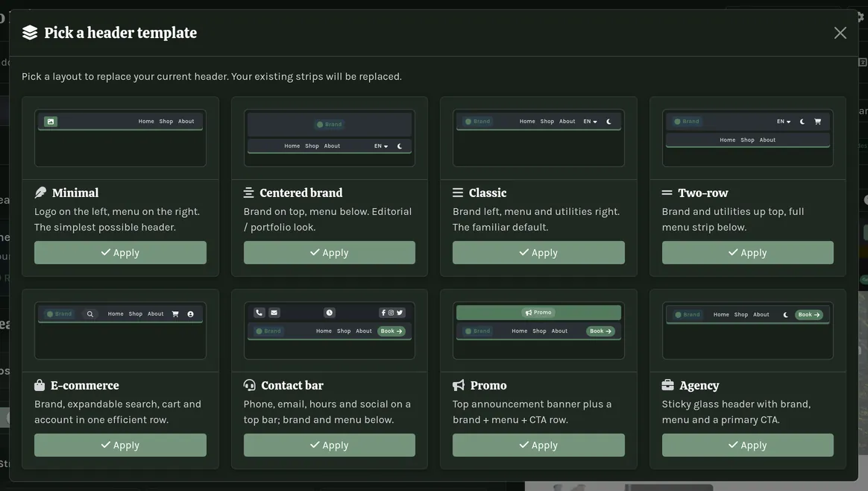The image size is (868, 491).
Task: Click the phone icon in Contact bar preview
Action: (x=259, y=313)
